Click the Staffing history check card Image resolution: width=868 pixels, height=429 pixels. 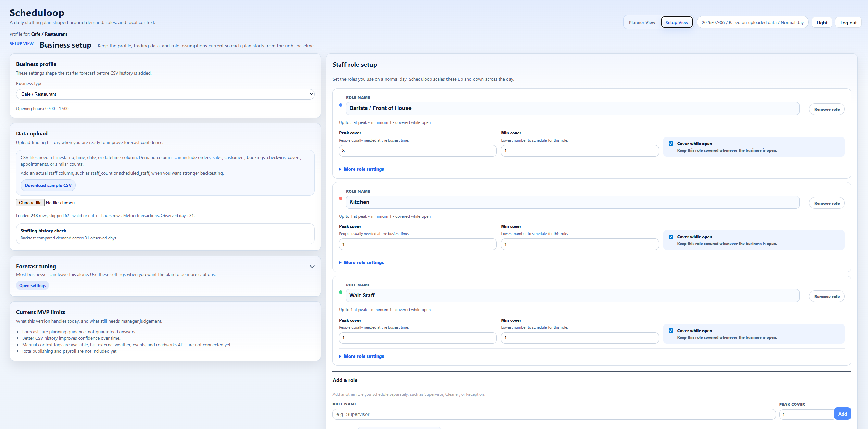tap(165, 234)
